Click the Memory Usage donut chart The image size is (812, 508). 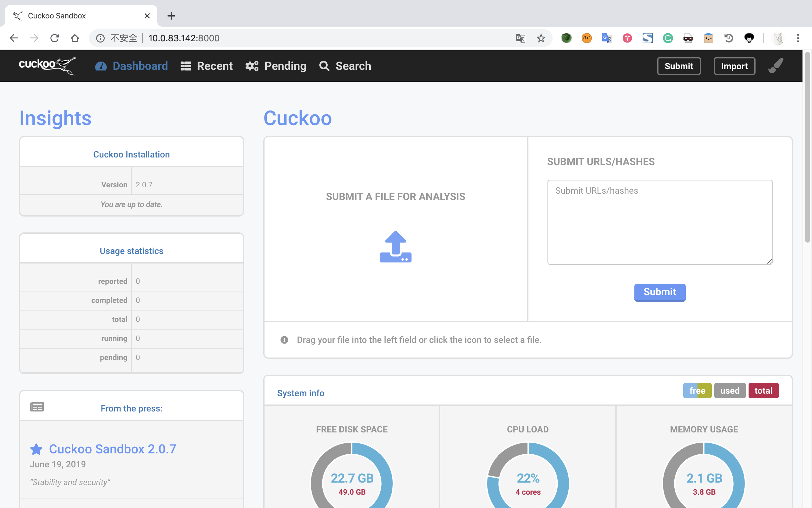704,475
